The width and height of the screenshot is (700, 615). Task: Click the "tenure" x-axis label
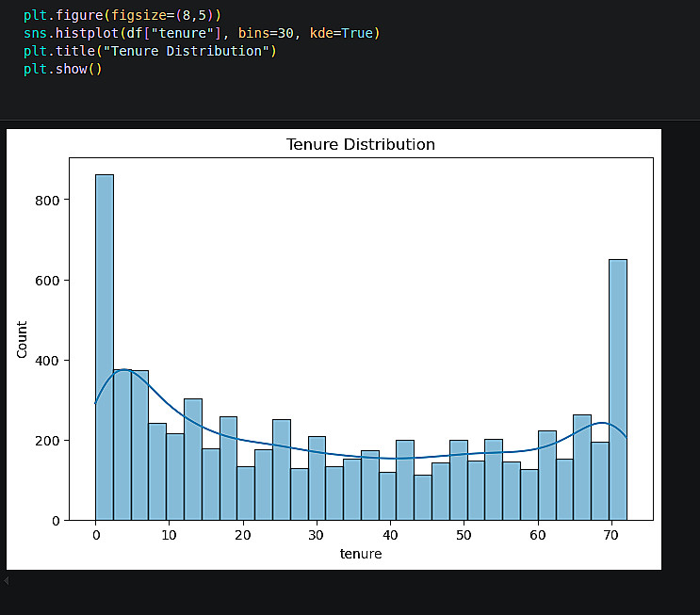pyautogui.click(x=361, y=555)
